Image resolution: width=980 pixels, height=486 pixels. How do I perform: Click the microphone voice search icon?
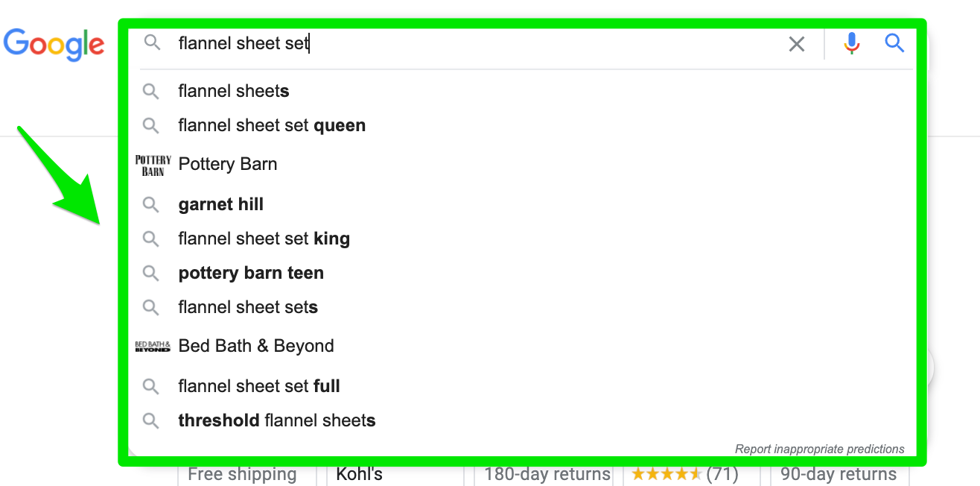coord(851,43)
